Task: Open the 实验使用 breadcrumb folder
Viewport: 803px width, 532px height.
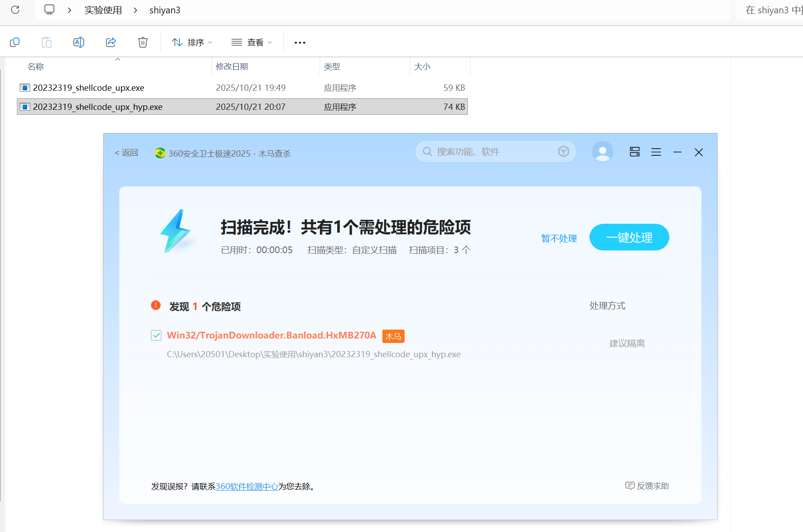Action: (x=103, y=10)
